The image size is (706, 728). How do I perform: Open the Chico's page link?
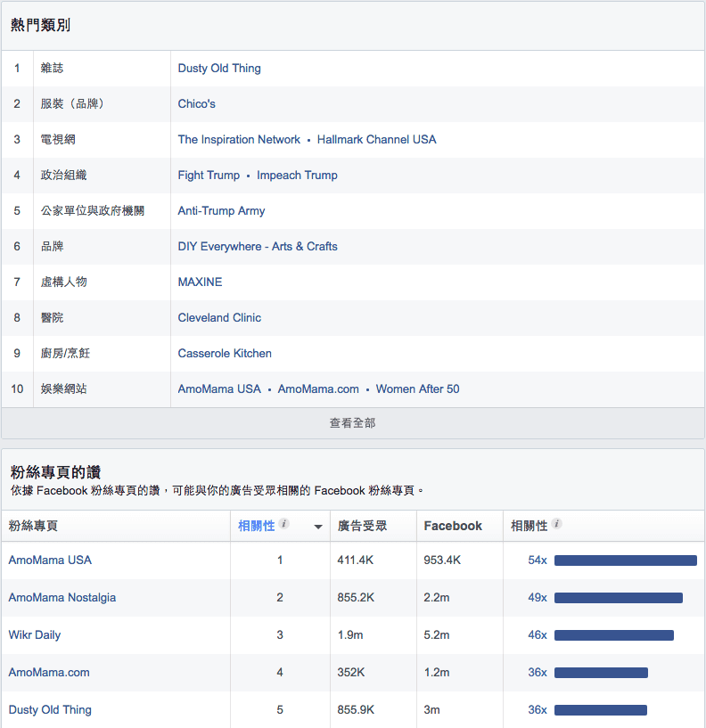(197, 104)
